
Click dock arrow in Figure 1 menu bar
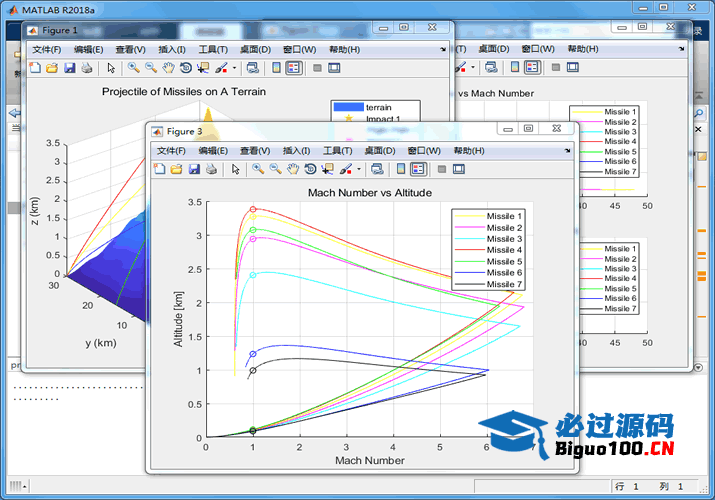pyautogui.click(x=443, y=49)
